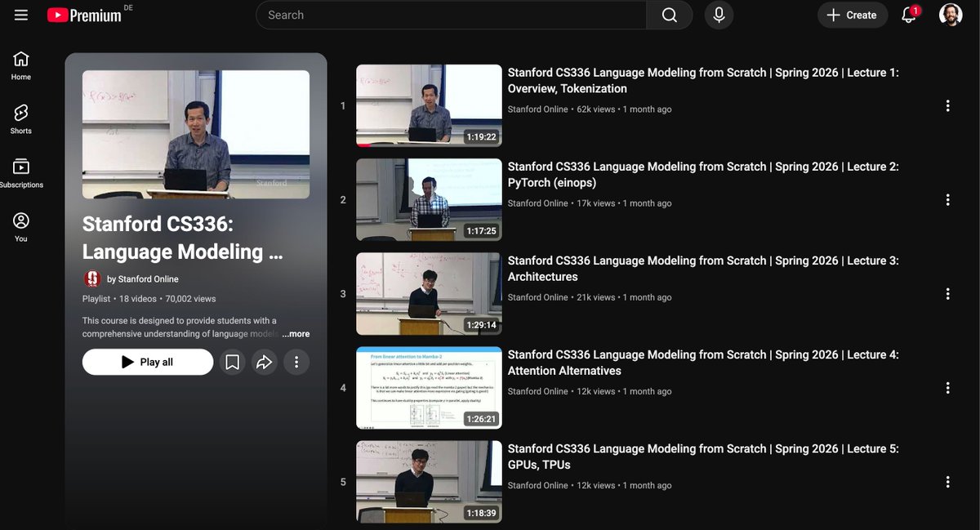Open options menu for Lecture 1 video
The image size is (980, 530).
tap(947, 105)
